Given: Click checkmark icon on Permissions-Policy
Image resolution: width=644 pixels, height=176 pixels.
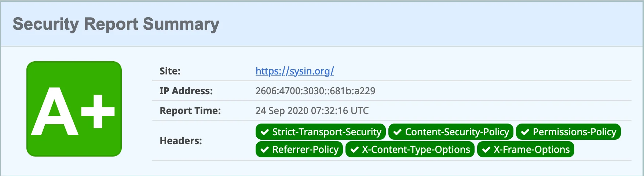Looking at the screenshot, I should [525, 132].
